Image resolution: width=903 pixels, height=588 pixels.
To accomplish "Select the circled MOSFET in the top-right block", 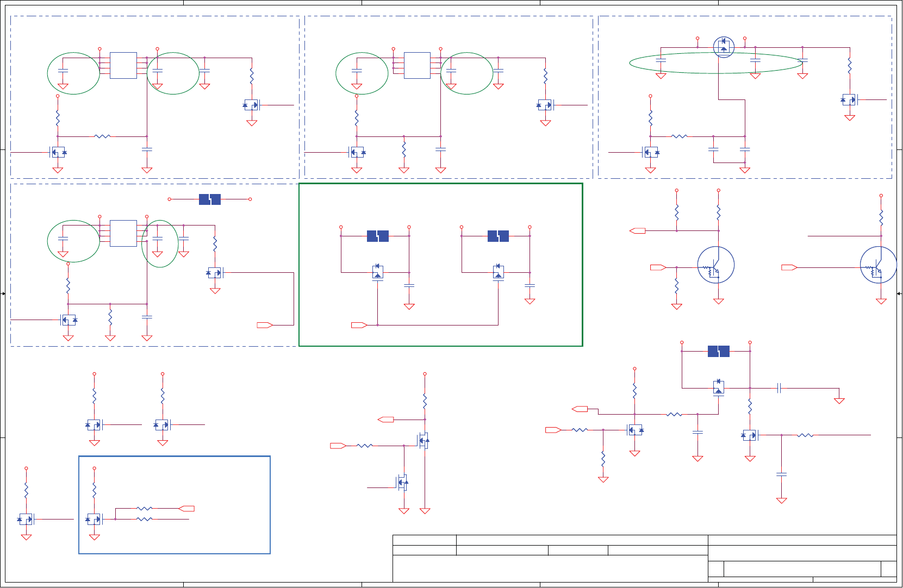I will tap(724, 47).
